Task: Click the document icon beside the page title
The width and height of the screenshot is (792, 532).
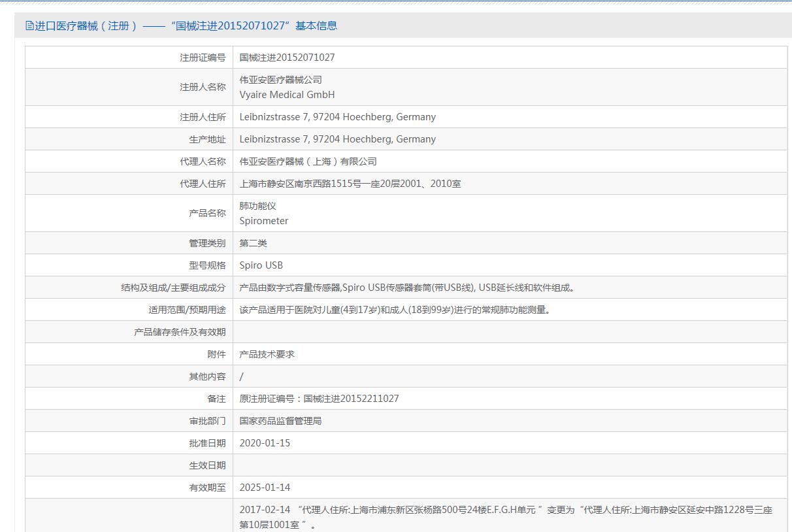Action: 29,26
